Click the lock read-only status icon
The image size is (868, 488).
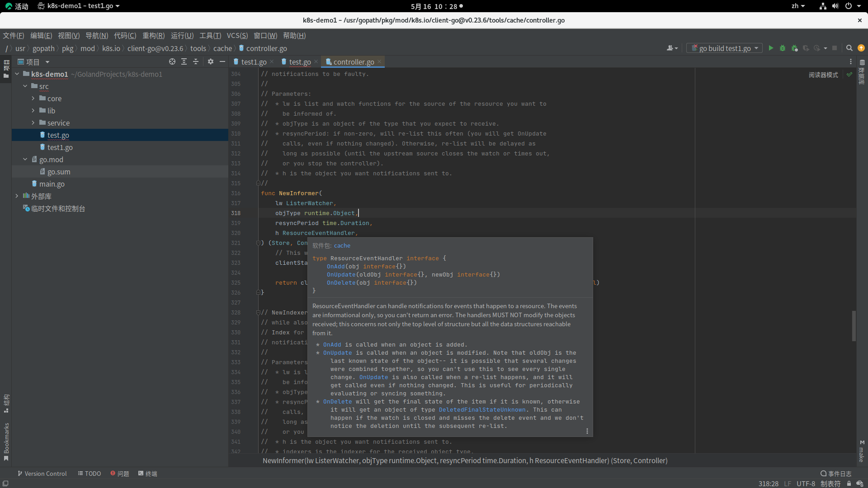[x=849, y=483]
